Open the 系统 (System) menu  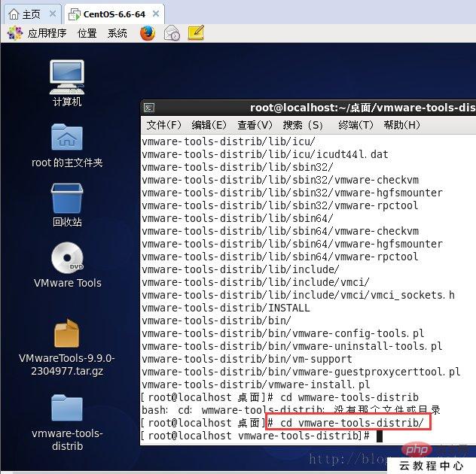[117, 33]
